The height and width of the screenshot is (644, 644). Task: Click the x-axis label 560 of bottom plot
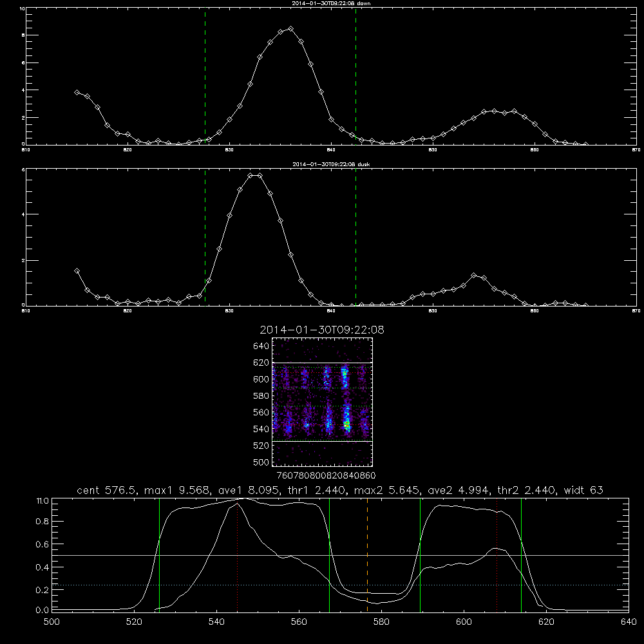[x=299, y=622]
